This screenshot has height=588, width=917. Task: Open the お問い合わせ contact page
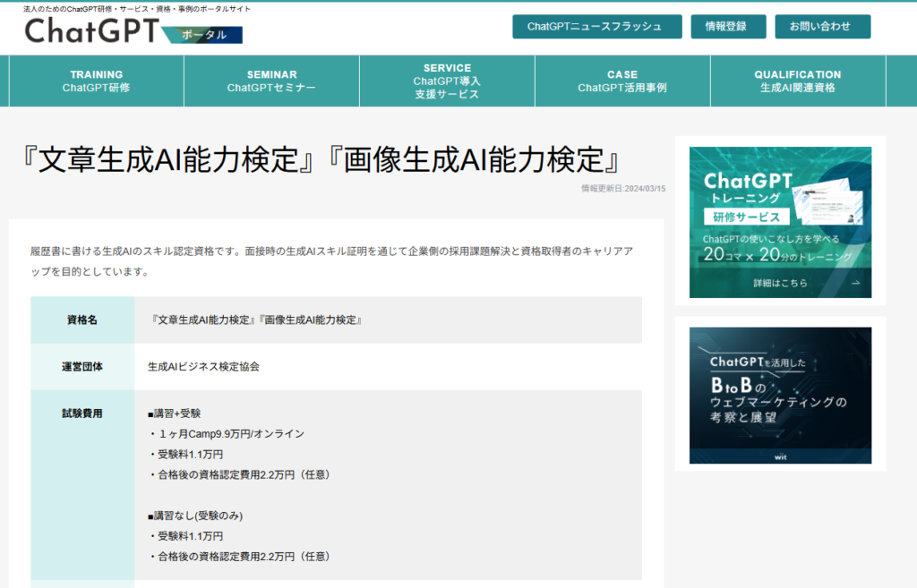pyautogui.click(x=822, y=27)
